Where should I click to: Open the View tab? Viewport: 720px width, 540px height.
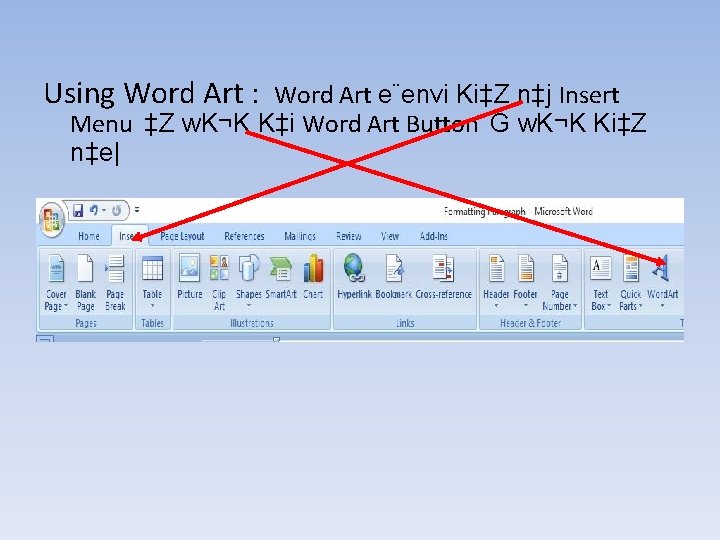(x=390, y=236)
